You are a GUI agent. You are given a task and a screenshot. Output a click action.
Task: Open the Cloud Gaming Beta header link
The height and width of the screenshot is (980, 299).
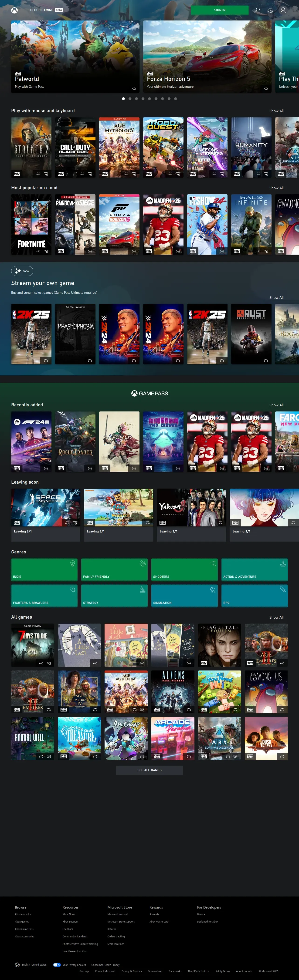click(x=46, y=10)
